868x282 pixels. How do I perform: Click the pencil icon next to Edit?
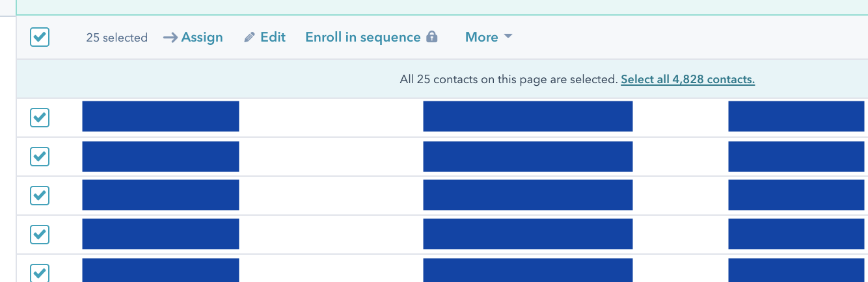(249, 38)
